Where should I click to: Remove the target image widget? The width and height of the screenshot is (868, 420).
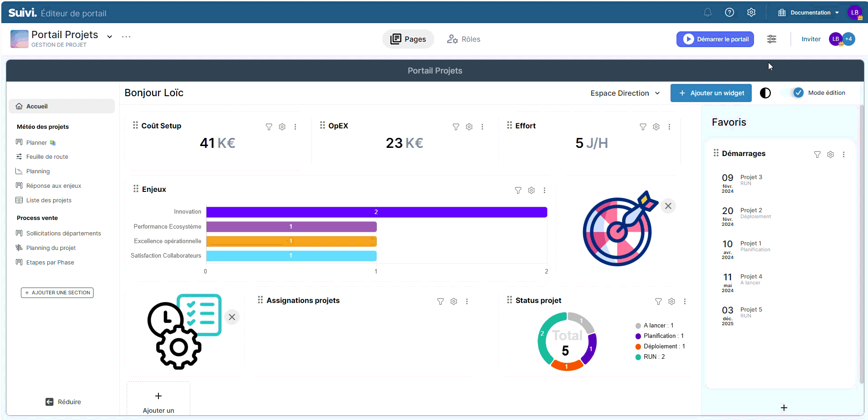coord(668,206)
